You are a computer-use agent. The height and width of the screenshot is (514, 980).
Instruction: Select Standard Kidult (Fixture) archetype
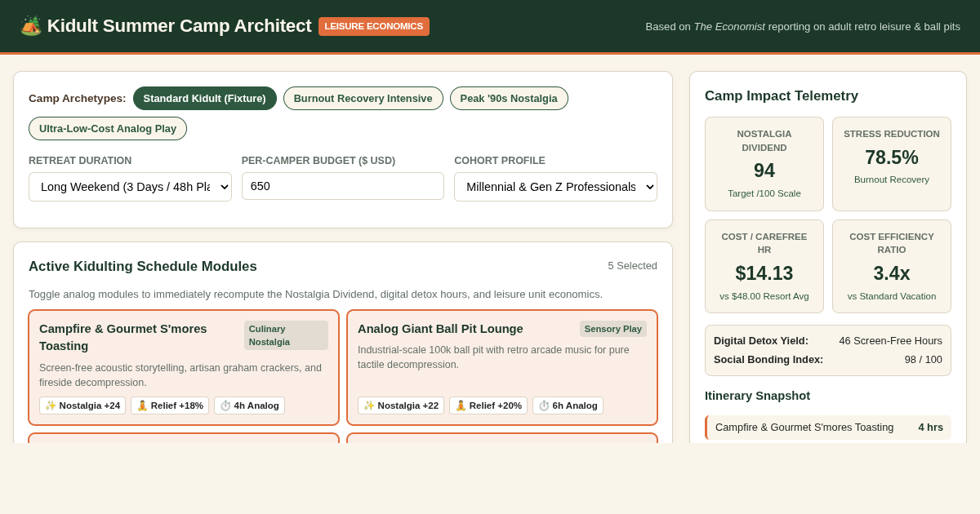click(x=205, y=99)
